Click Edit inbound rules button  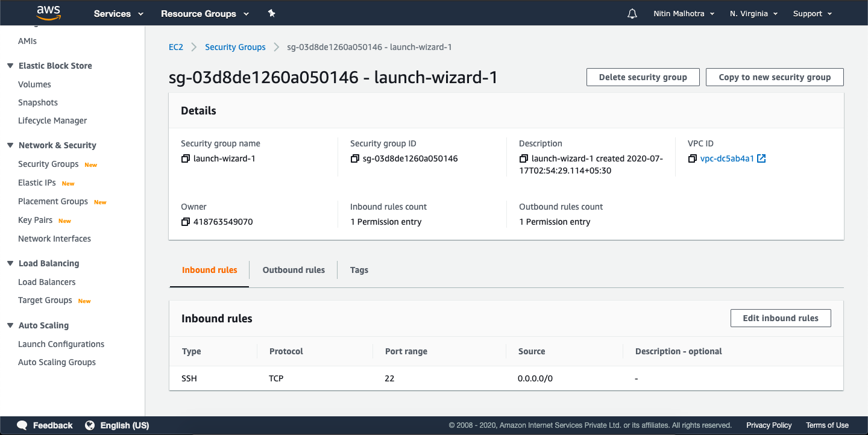781,318
